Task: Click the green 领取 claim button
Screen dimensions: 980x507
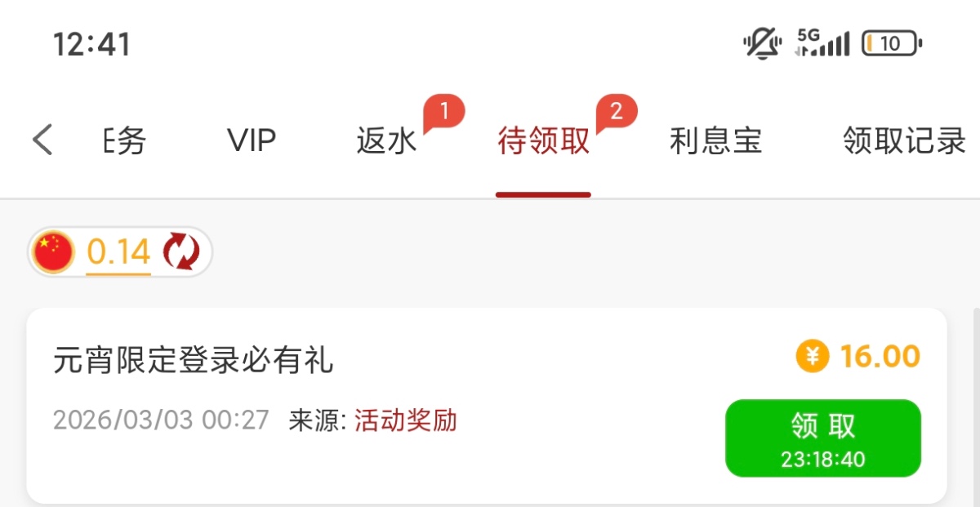Action: pos(823,438)
